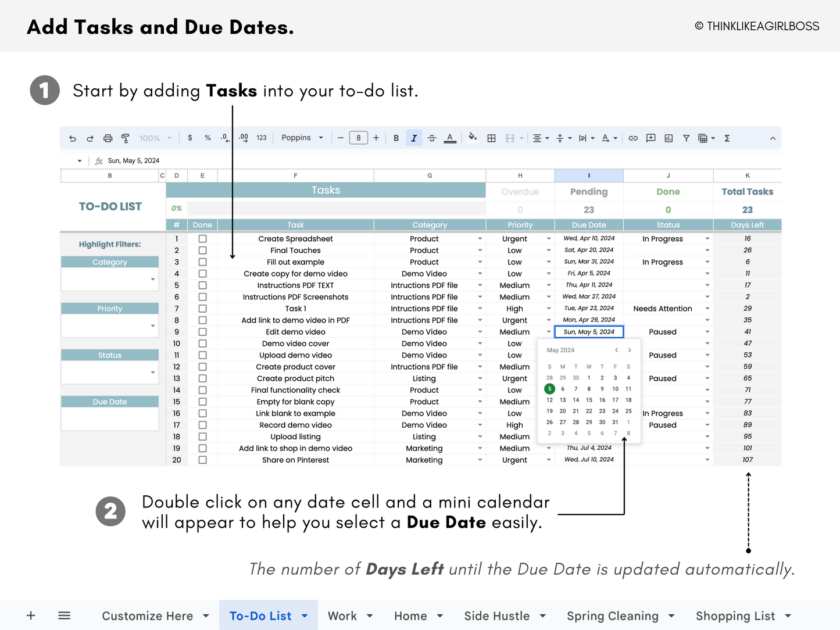840x630 pixels.
Task: Create a filter using the Filter icon
Action: pos(686,138)
